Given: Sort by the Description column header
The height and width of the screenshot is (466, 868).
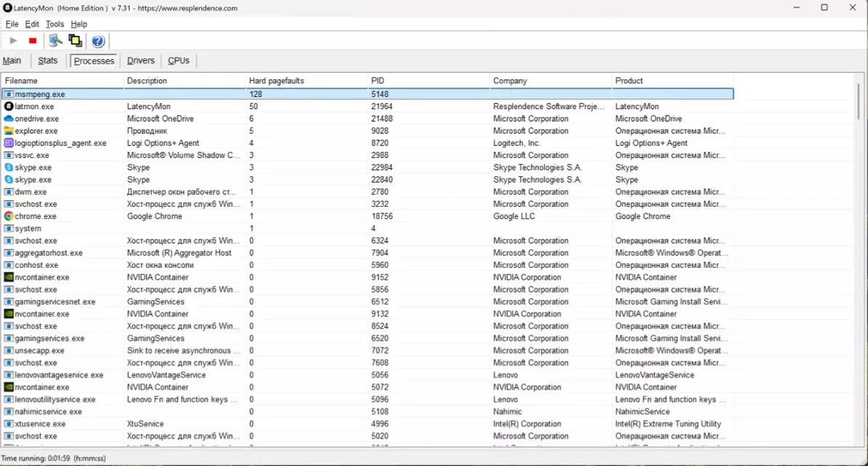Looking at the screenshot, I should pos(185,81).
